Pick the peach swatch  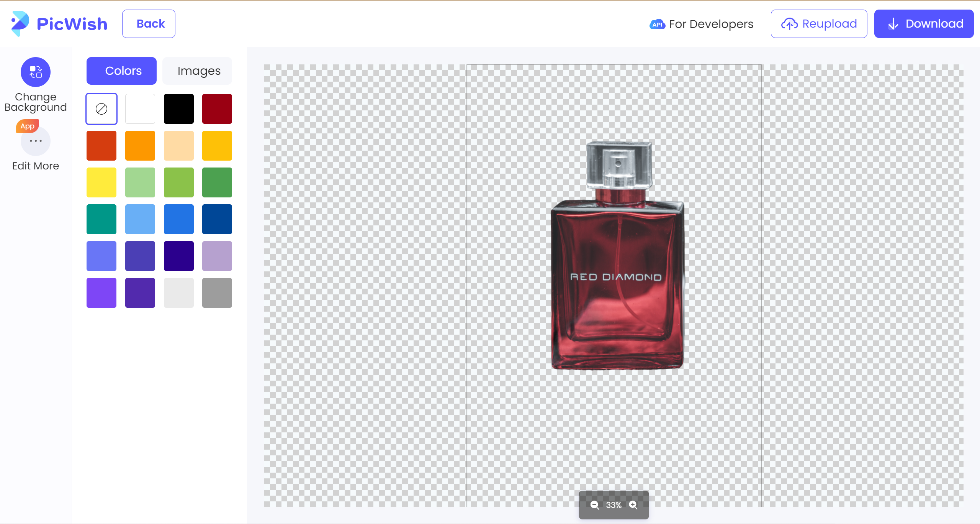(x=179, y=146)
